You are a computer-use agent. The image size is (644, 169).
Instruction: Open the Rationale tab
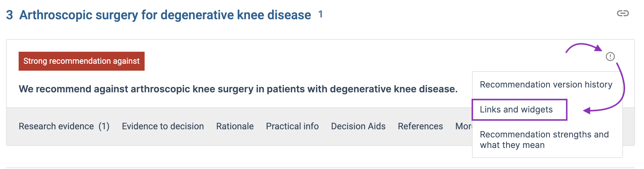click(235, 126)
